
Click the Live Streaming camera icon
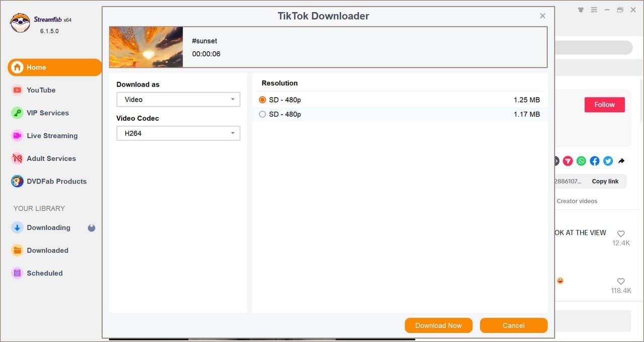tap(17, 136)
